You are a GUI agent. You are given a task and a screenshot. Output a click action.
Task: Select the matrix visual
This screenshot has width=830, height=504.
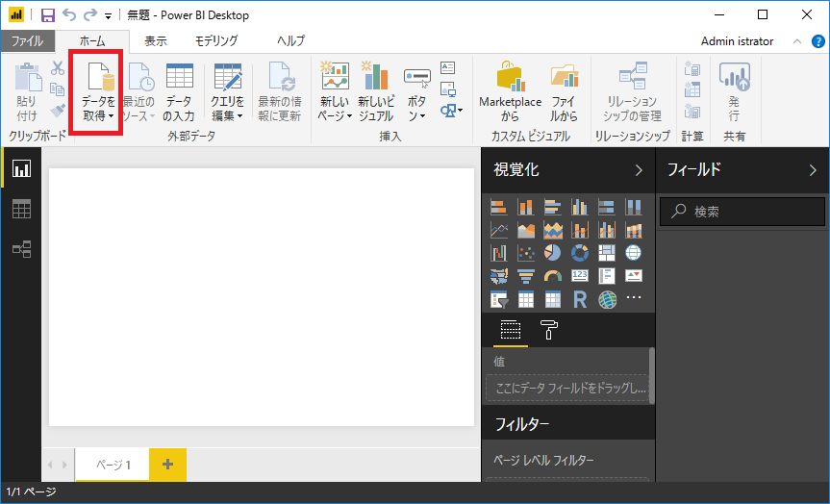(x=553, y=300)
